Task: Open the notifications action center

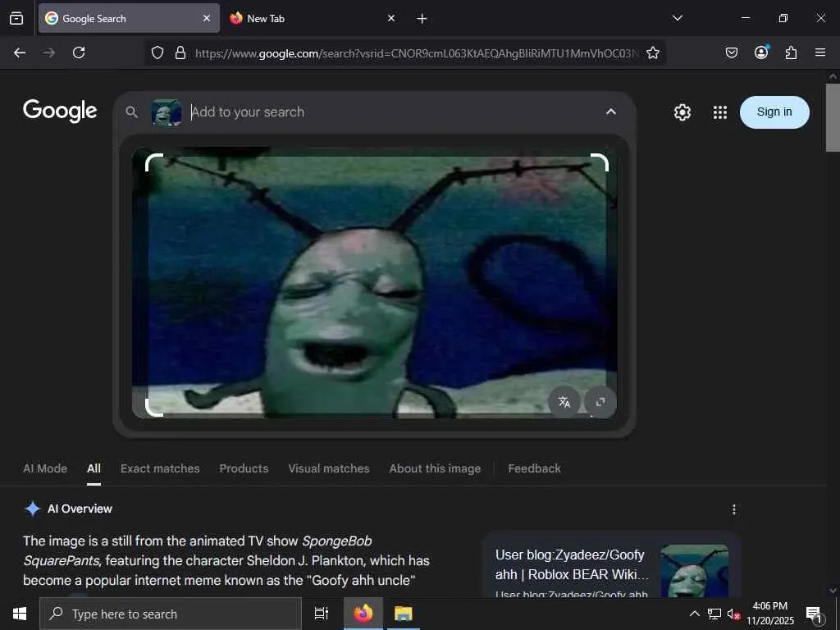Action: [815, 614]
